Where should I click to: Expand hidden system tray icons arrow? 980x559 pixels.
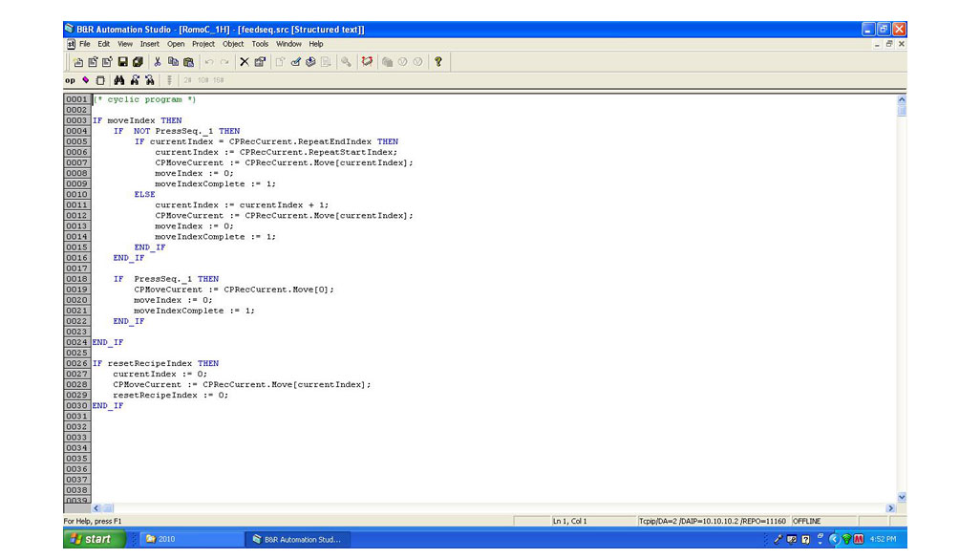835,539
